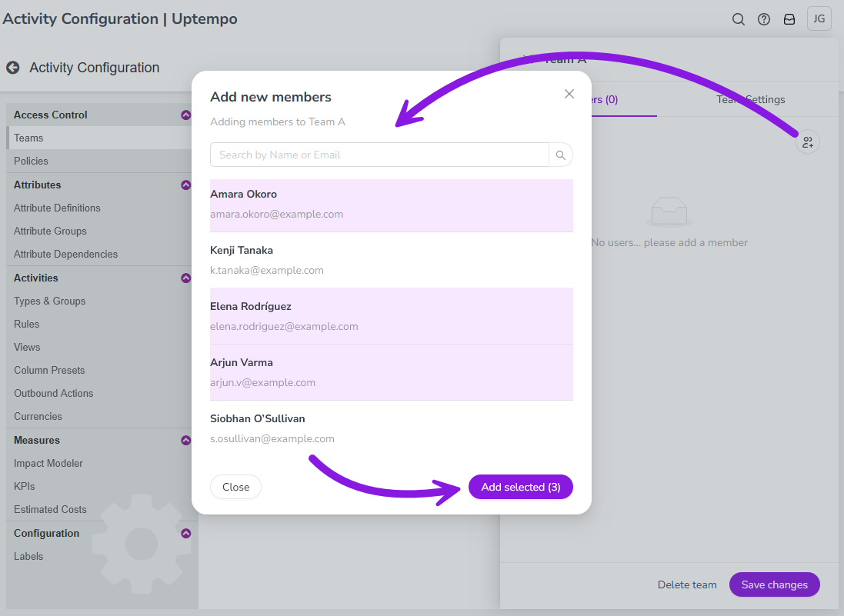This screenshot has height=616, width=844.
Task: Click the amara.okoro@example.com email text
Action: [277, 214]
